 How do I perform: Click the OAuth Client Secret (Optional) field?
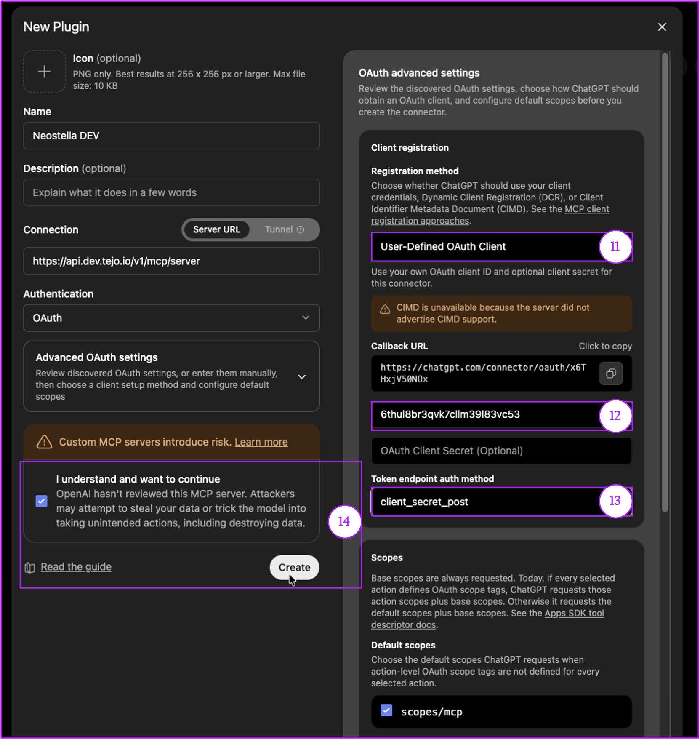coord(501,451)
